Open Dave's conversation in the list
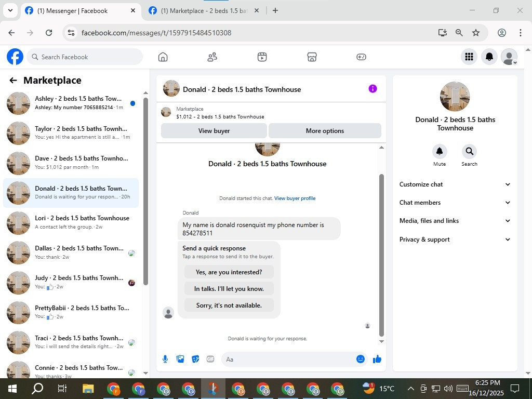The width and height of the screenshot is (532, 399). [x=71, y=163]
